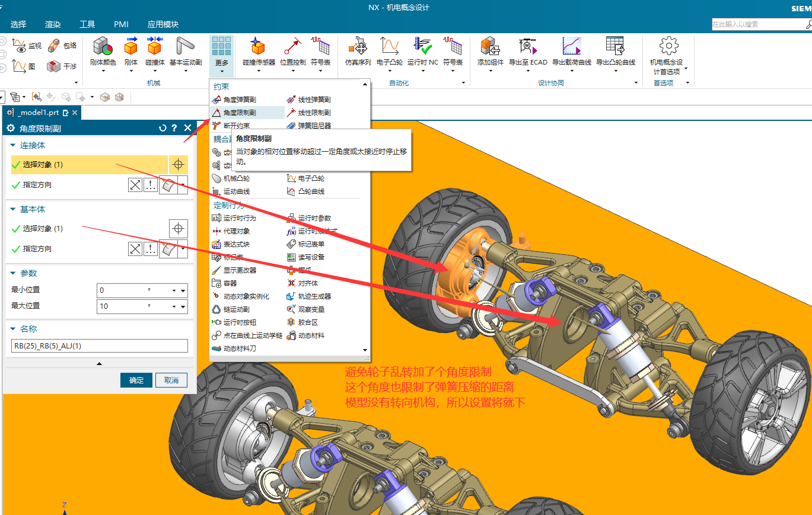Screen dimensions: 812x515
Task: Click the 基本体 选择对象 (1) row
Action: point(89,229)
